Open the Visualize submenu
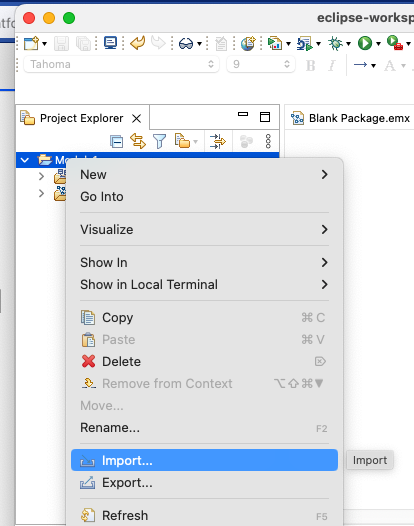Viewport: 414px width, 526px height. (204, 229)
